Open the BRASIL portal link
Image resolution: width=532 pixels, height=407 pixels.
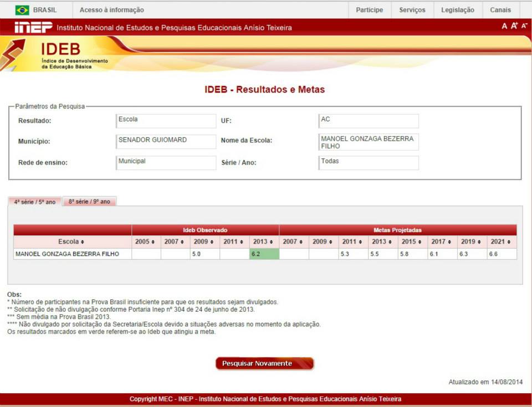45,10
